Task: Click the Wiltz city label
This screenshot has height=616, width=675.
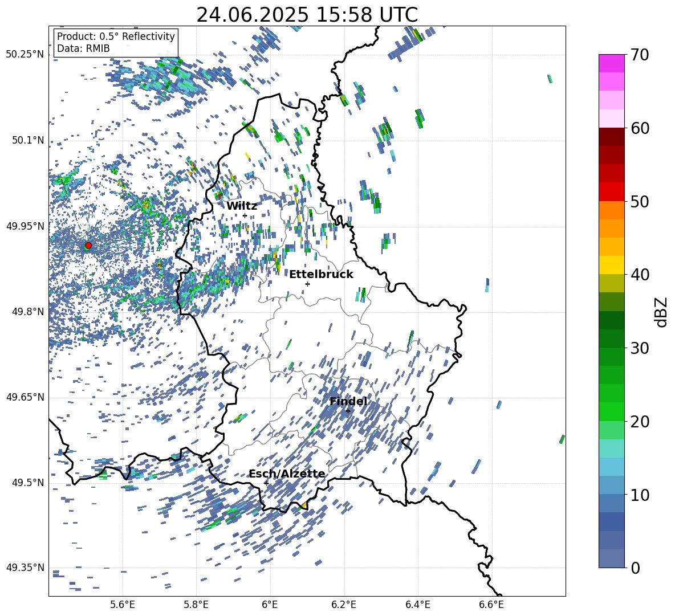Action: [242, 206]
